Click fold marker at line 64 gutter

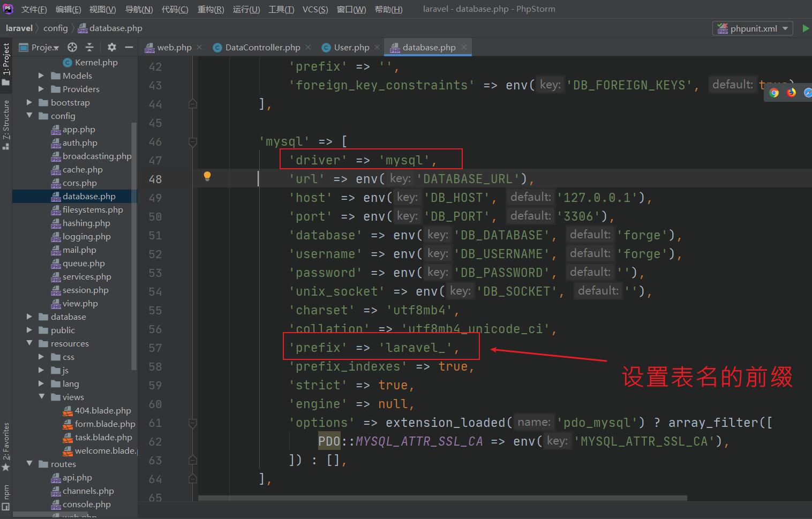coord(193,479)
